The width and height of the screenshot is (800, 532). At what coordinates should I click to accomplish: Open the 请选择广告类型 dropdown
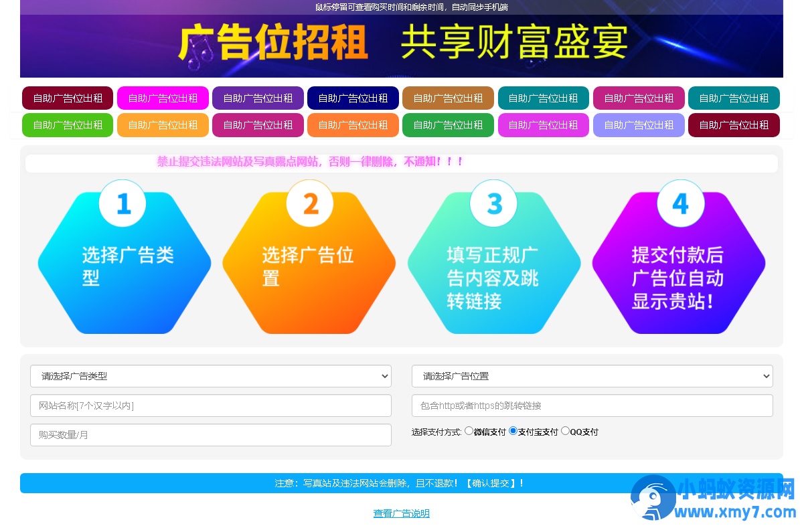(x=210, y=376)
